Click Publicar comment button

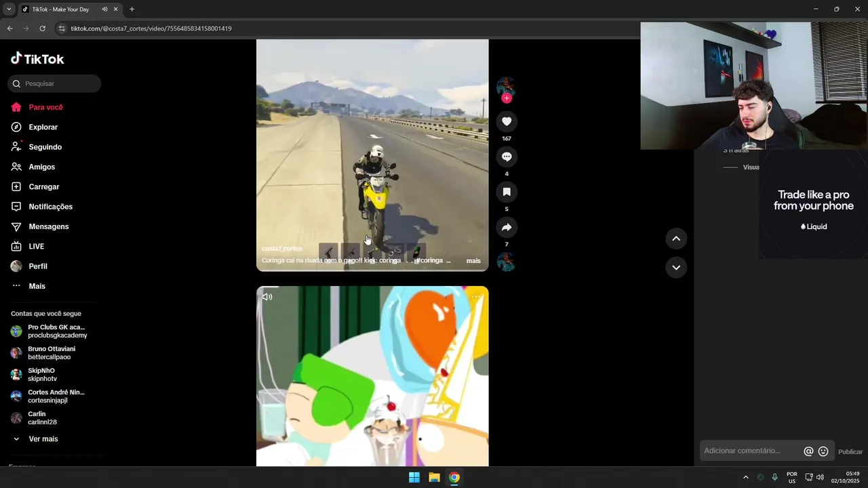850,452
